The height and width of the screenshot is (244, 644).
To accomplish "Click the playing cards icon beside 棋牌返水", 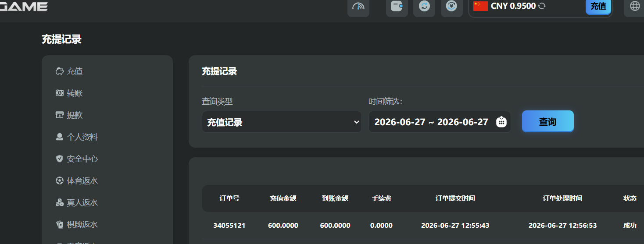I will (x=60, y=224).
